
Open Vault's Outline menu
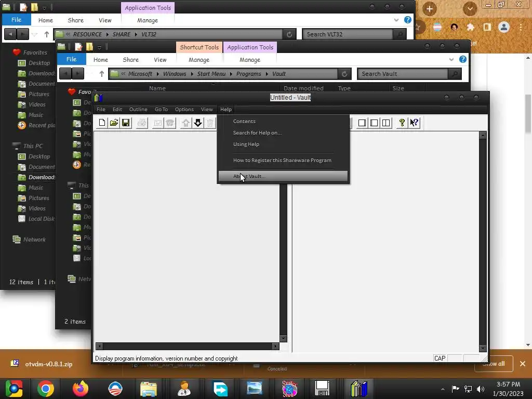pyautogui.click(x=138, y=109)
